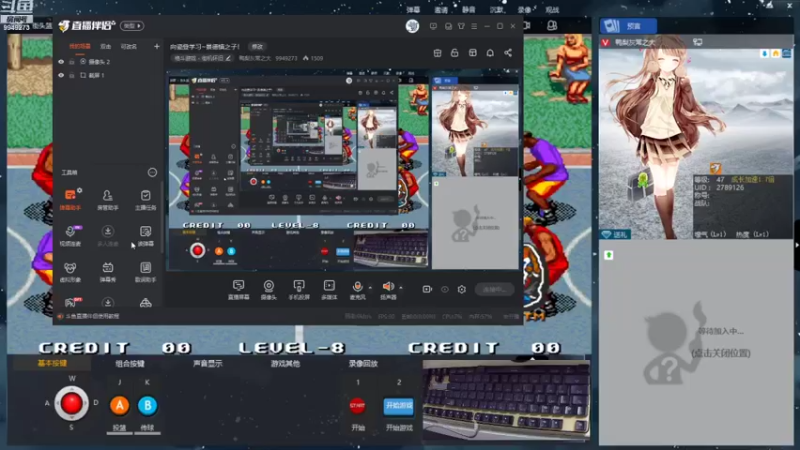Select the 组合按键 tab in game overlay
This screenshot has width=800, height=450.
click(x=130, y=363)
